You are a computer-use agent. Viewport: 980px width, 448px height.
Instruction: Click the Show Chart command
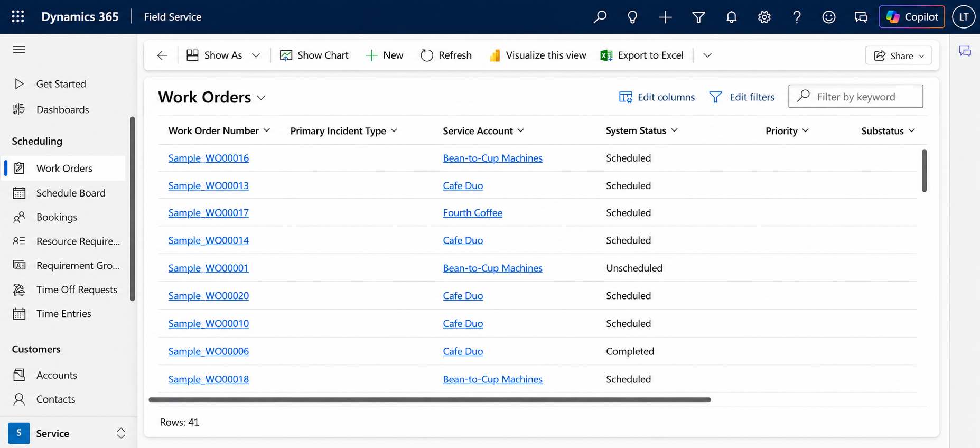pos(314,55)
